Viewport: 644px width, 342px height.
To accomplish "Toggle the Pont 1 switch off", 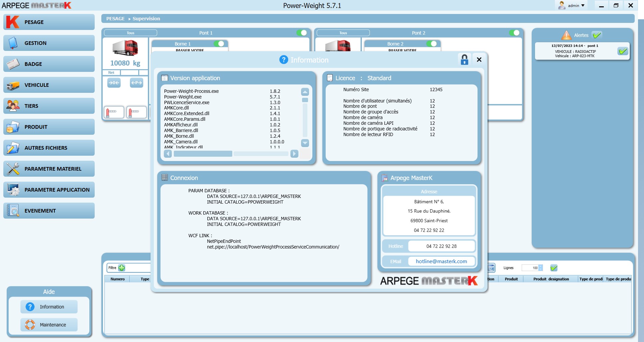I will [x=303, y=33].
